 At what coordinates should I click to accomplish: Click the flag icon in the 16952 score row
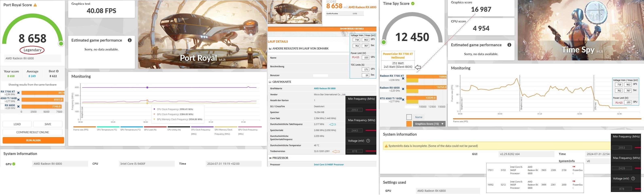point(574,181)
